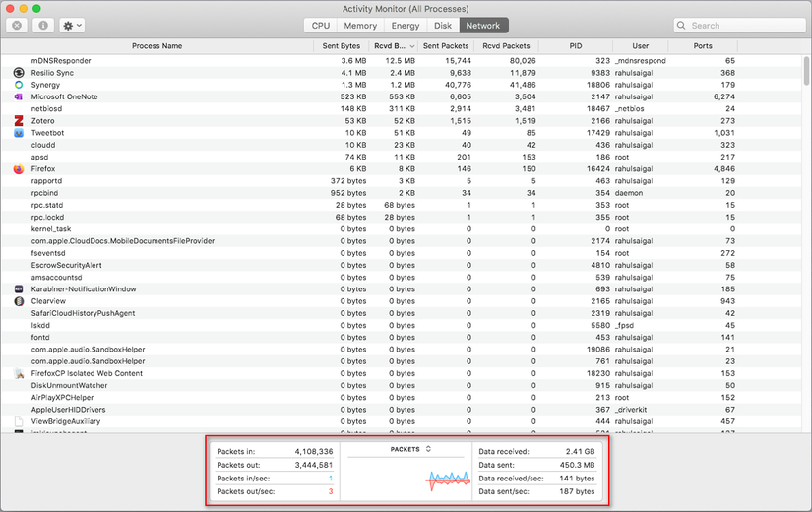
Task: Sort by PID column header
Action: (576, 46)
